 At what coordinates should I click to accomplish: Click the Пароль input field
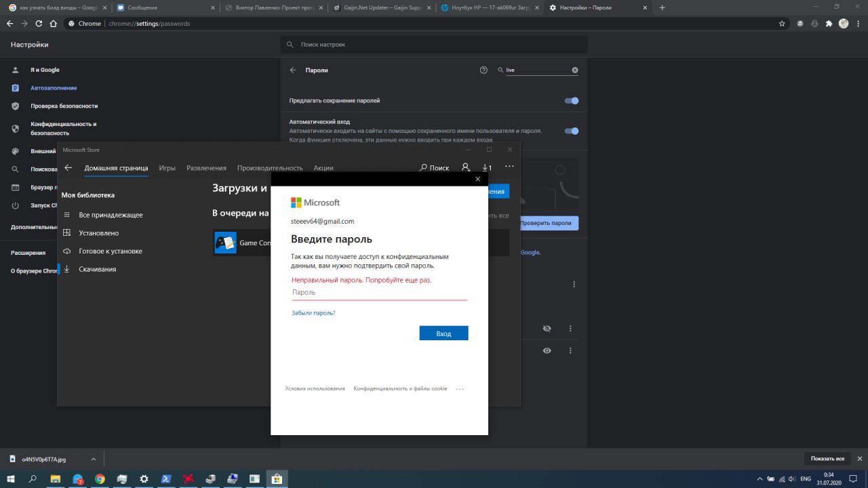pyautogui.click(x=379, y=293)
